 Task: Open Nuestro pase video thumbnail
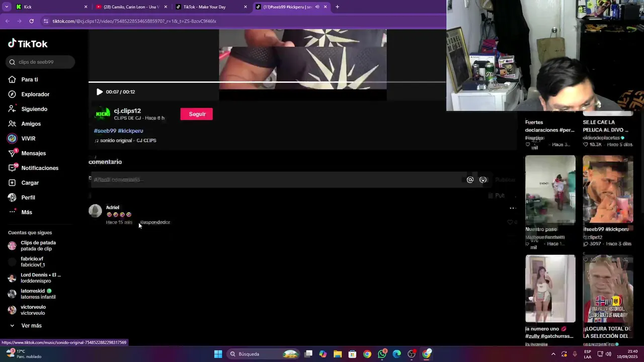pyautogui.click(x=550, y=190)
